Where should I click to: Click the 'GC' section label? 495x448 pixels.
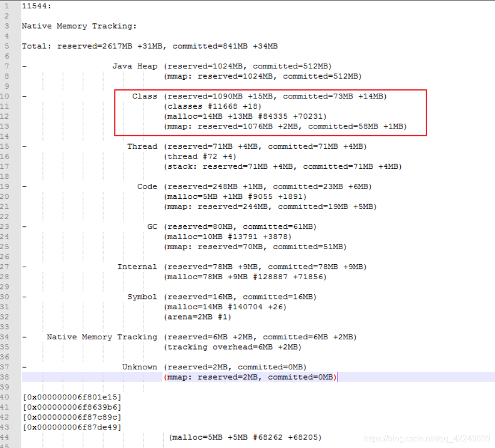(x=152, y=227)
